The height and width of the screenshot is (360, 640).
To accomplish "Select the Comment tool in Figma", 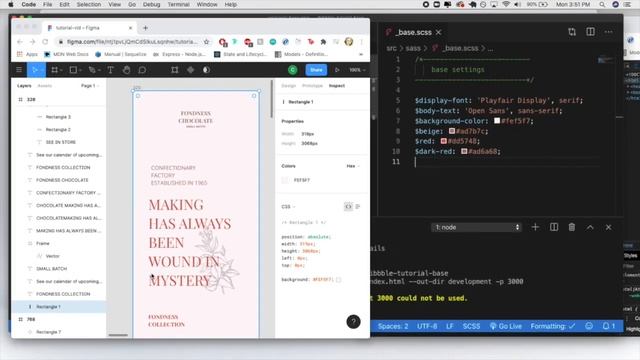I will [142, 70].
